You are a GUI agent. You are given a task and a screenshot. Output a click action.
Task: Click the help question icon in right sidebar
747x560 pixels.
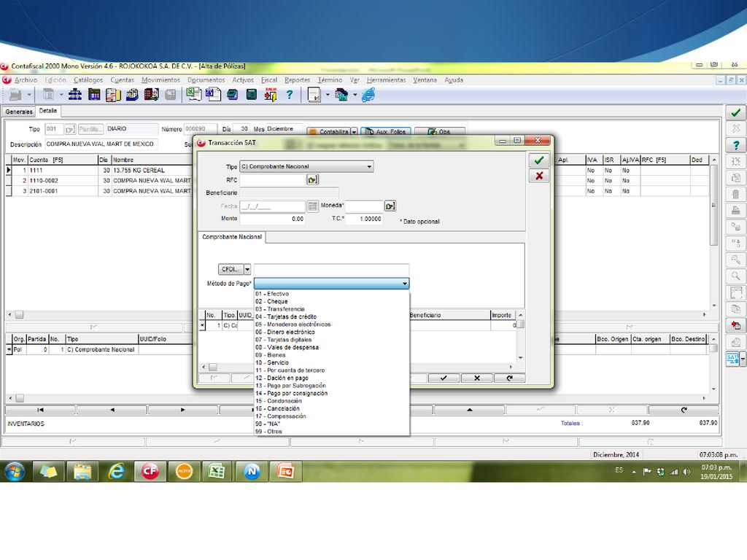coord(736,145)
